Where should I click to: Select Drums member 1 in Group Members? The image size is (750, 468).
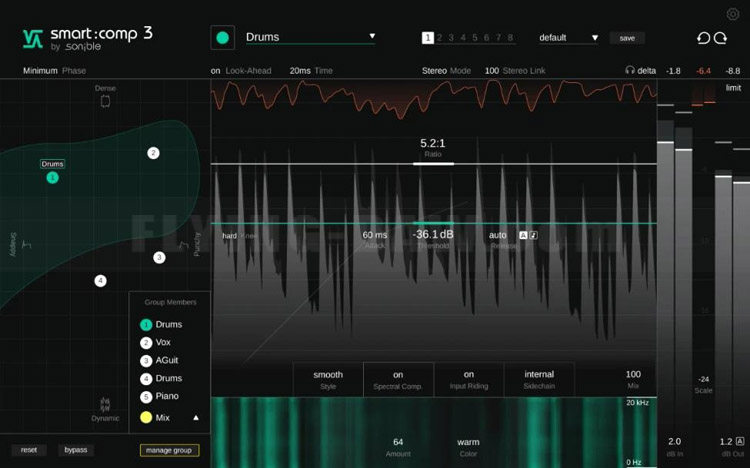coord(161,324)
